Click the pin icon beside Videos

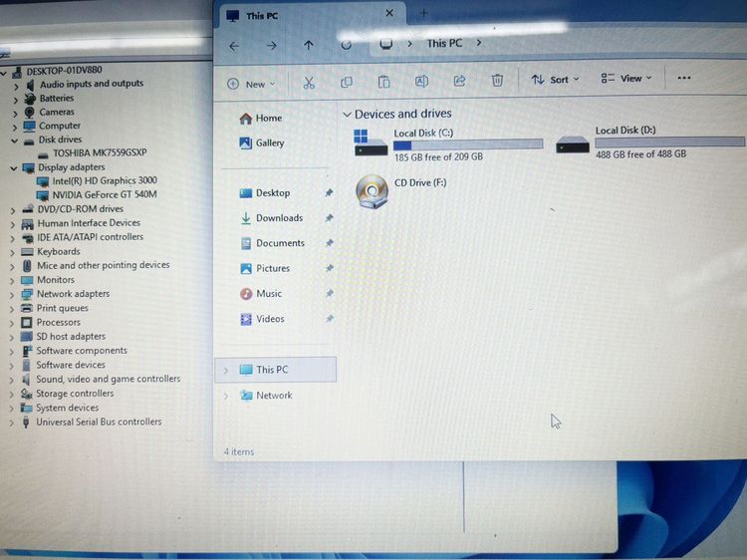[330, 319]
